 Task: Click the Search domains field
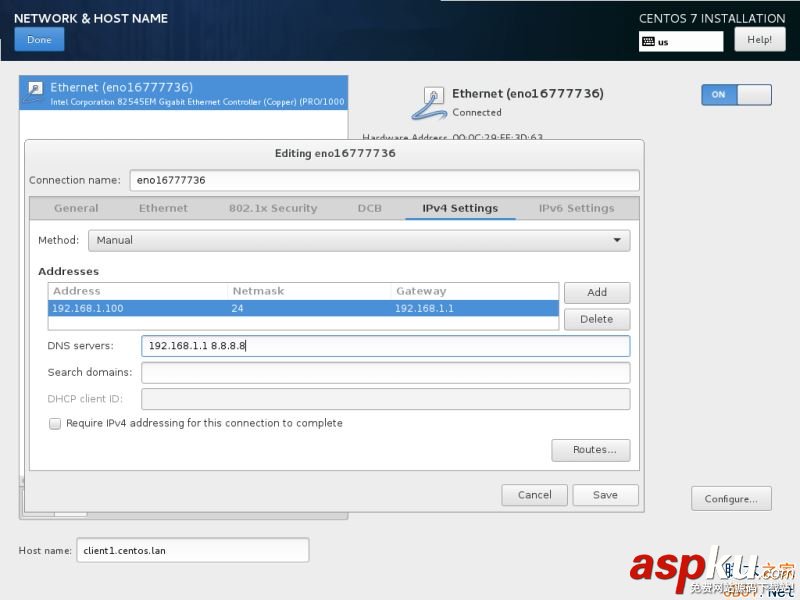(x=386, y=372)
